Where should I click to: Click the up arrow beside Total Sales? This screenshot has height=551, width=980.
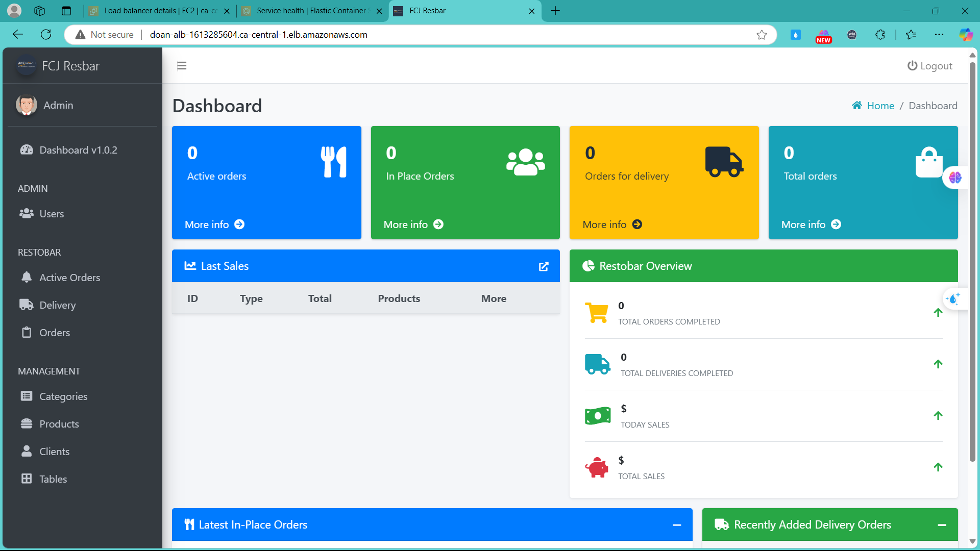(x=938, y=467)
